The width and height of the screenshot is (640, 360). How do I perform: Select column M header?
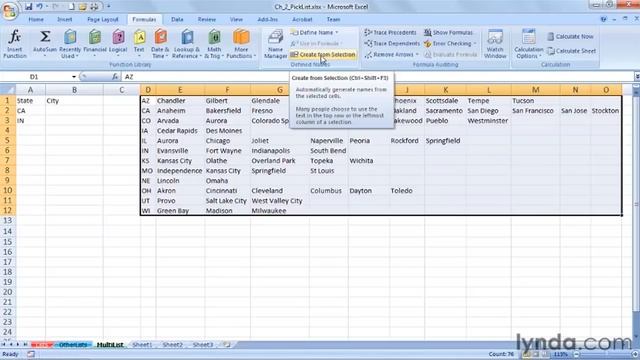point(535,90)
